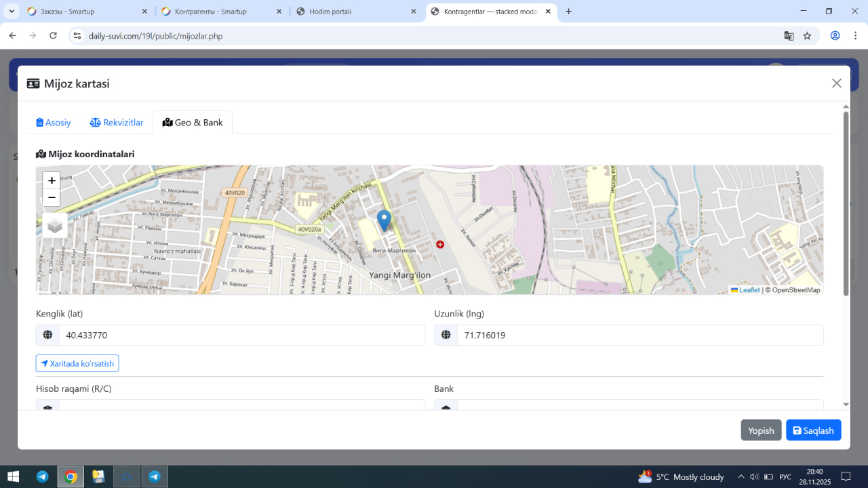Viewport: 868px width, 488px height.
Task: Show hidden system tray icons
Action: click(x=741, y=476)
